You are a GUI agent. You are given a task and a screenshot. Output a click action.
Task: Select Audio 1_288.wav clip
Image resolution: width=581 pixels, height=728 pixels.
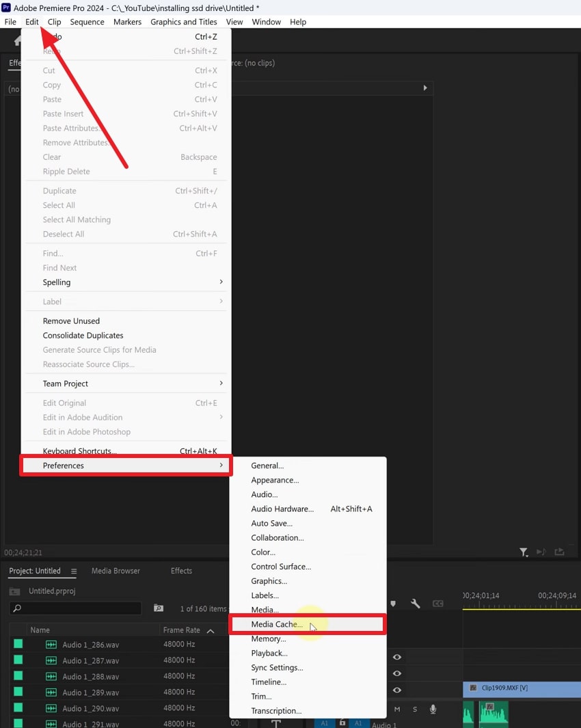click(x=90, y=677)
